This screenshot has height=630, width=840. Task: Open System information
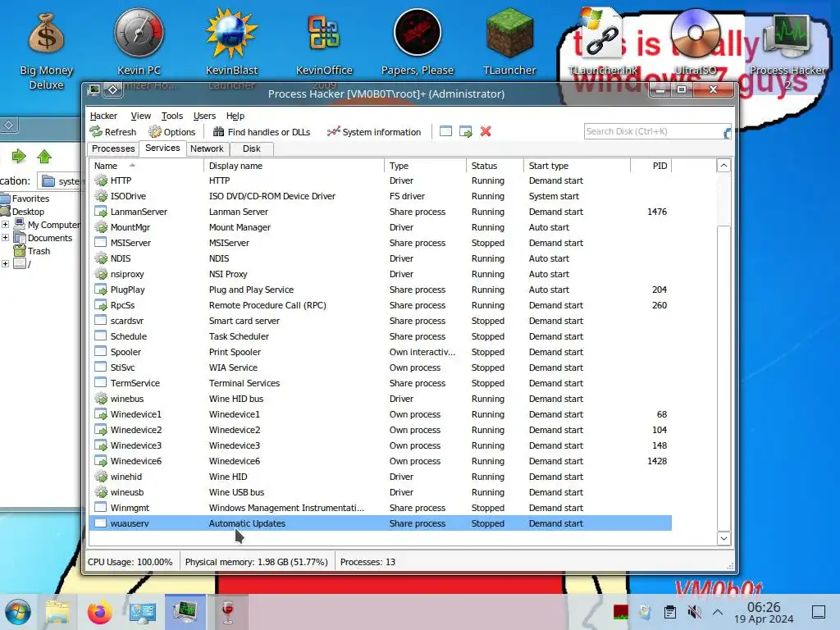coord(374,132)
